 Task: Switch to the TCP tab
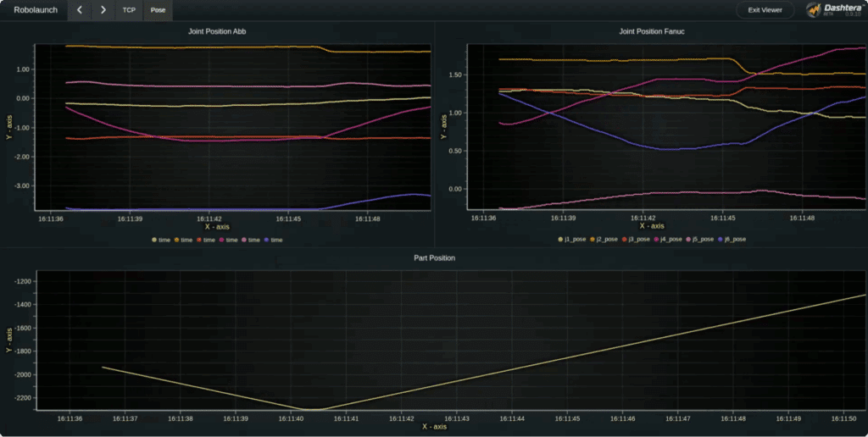pos(129,10)
